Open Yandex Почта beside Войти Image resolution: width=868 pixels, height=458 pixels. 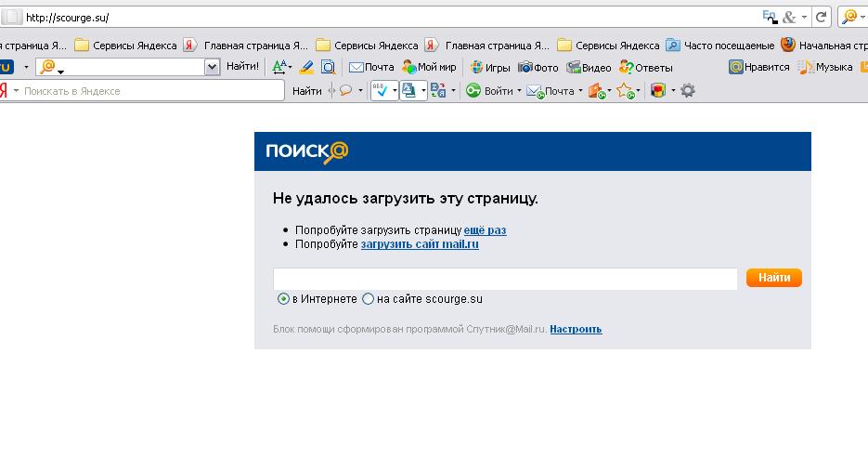(x=551, y=91)
